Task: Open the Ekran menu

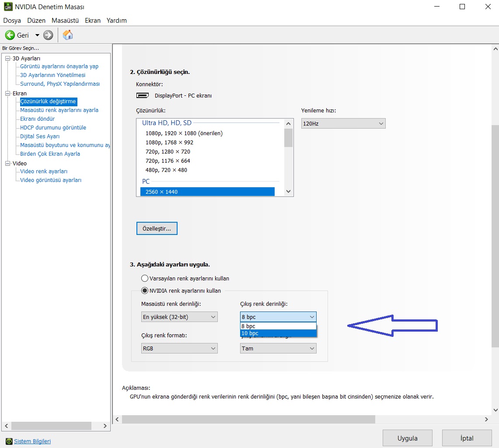Action: [x=93, y=21]
